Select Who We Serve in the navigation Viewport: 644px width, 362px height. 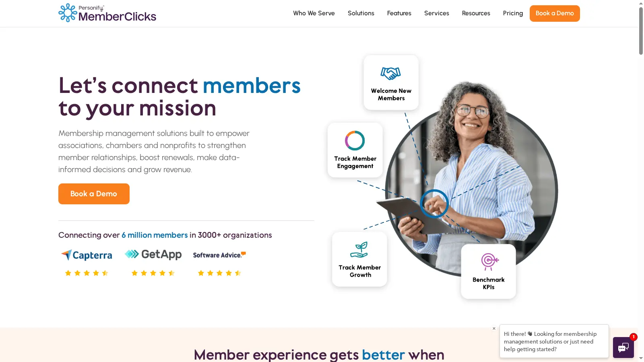click(x=314, y=13)
